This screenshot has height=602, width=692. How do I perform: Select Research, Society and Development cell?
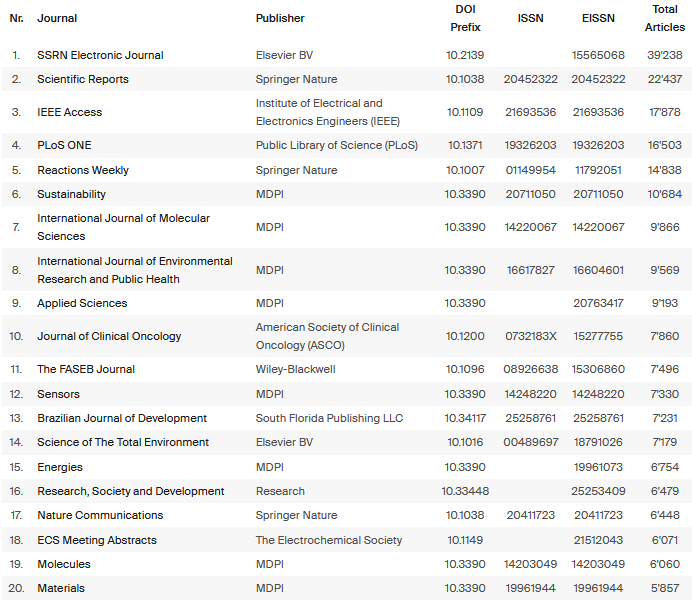pos(131,491)
